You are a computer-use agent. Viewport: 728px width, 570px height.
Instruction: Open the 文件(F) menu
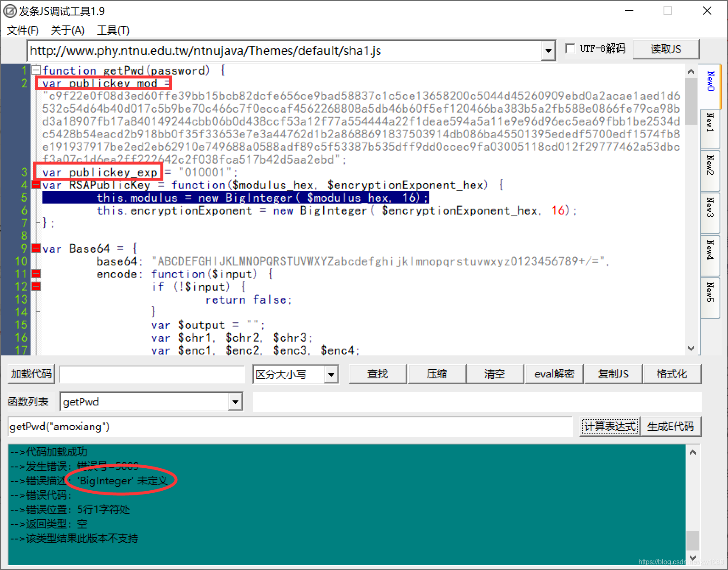(x=23, y=31)
